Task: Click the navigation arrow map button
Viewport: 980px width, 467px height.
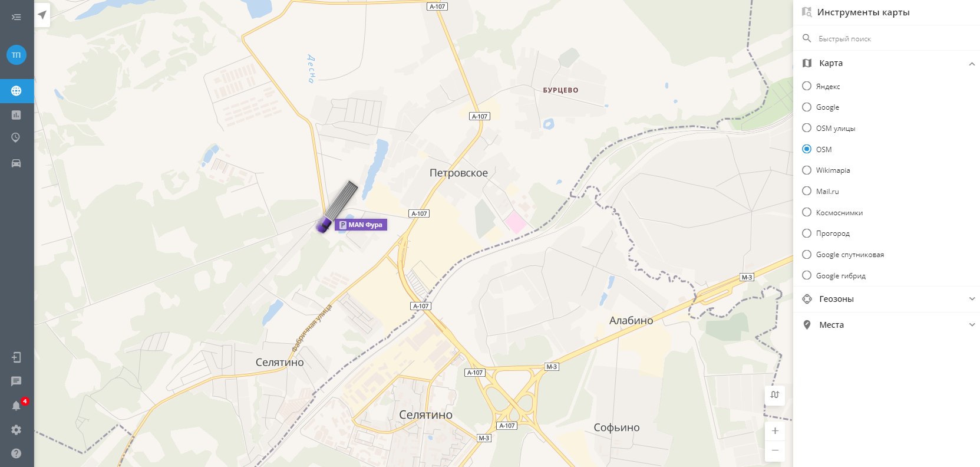Action: [x=42, y=15]
